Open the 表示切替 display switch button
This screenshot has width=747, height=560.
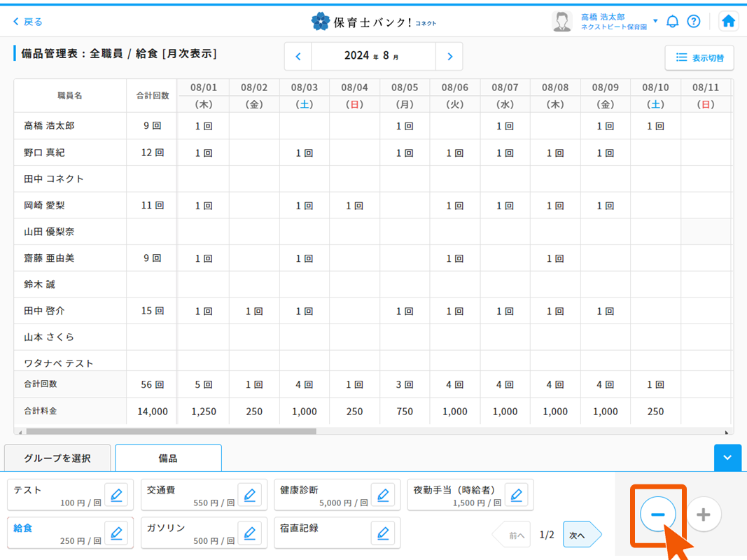699,59
